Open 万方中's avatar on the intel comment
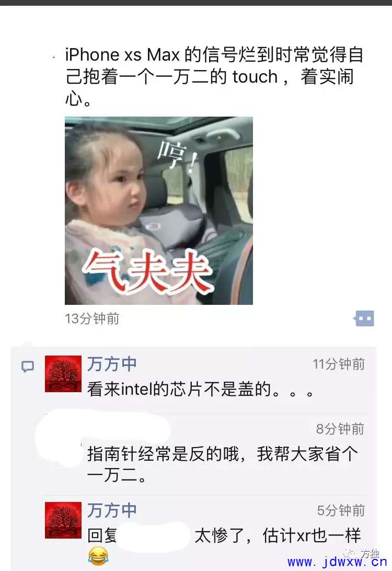The height and width of the screenshot is (571, 392). pos(63,374)
